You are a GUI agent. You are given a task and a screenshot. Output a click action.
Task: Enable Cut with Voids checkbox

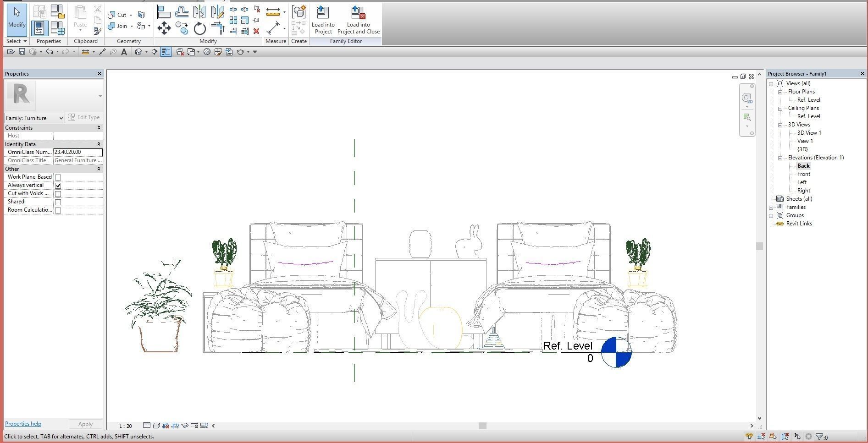tap(58, 194)
